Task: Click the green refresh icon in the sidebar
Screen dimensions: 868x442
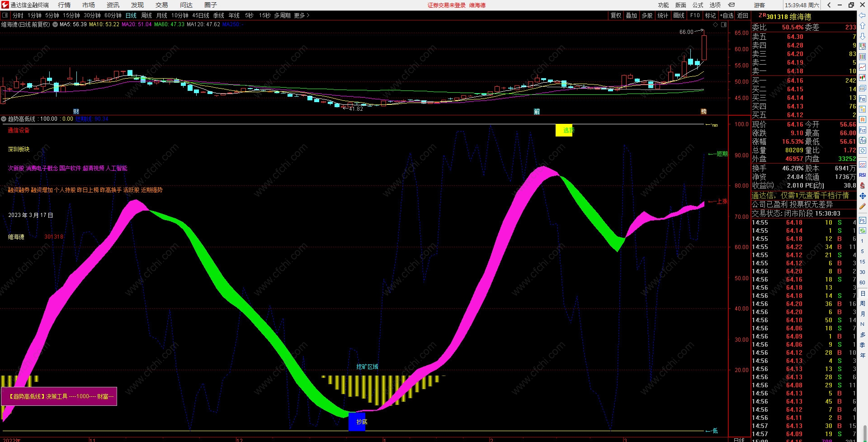Action: [x=863, y=230]
